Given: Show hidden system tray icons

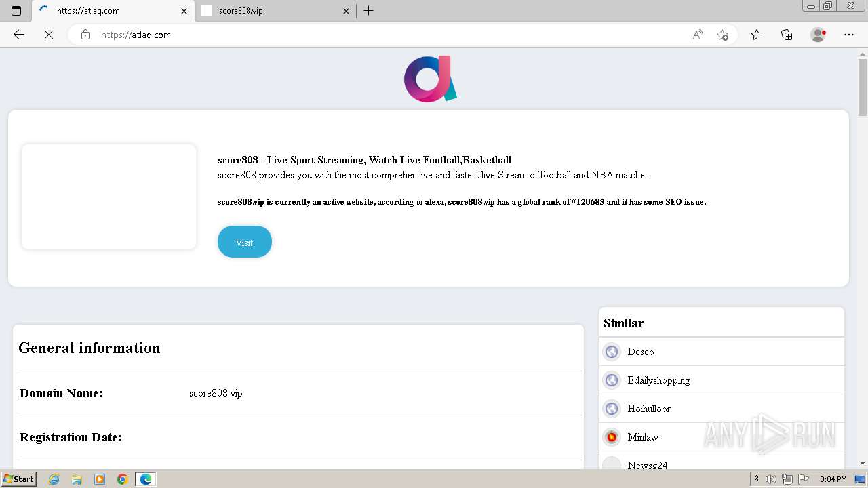Looking at the screenshot, I should (757, 479).
